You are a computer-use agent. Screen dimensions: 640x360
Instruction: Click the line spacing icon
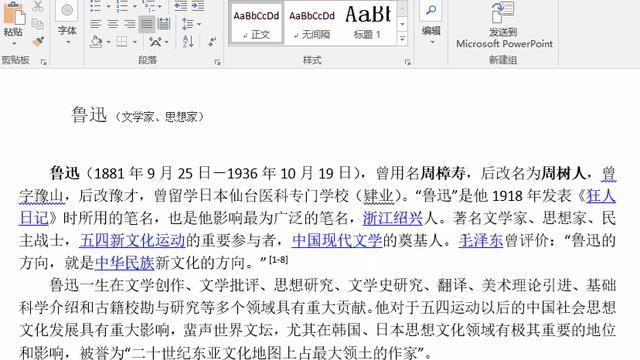pyautogui.click(x=187, y=24)
